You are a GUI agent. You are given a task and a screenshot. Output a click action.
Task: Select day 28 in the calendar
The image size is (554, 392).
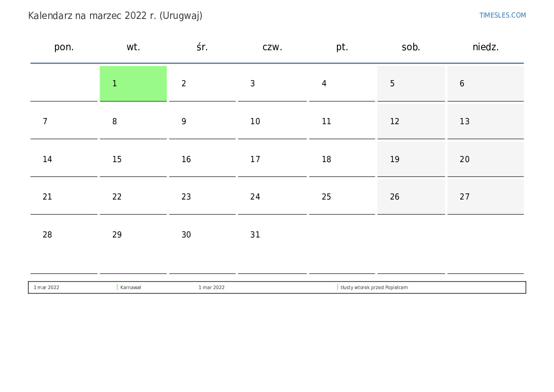[64, 246]
